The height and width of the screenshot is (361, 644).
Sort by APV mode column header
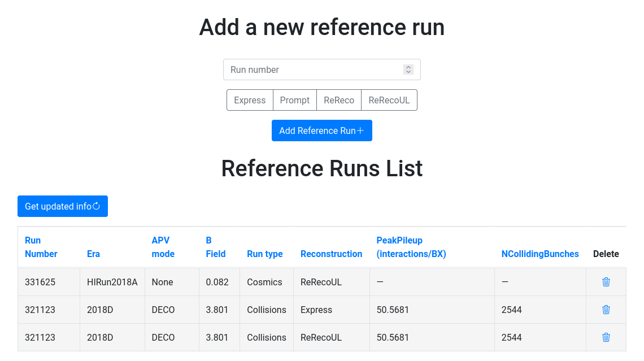(x=163, y=247)
